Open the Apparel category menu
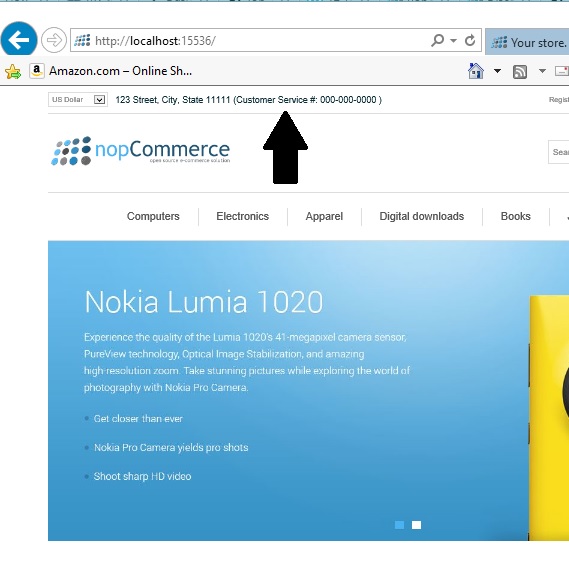Image resolution: width=569 pixels, height=561 pixels. pyautogui.click(x=324, y=216)
